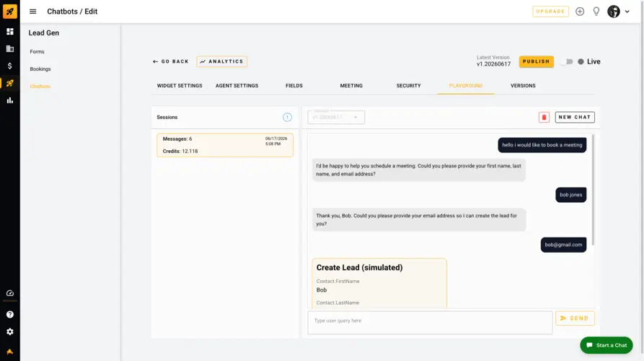This screenshot has width=644, height=361.
Task: Click the 'v1.20260617' latest version text
Action: click(493, 64)
